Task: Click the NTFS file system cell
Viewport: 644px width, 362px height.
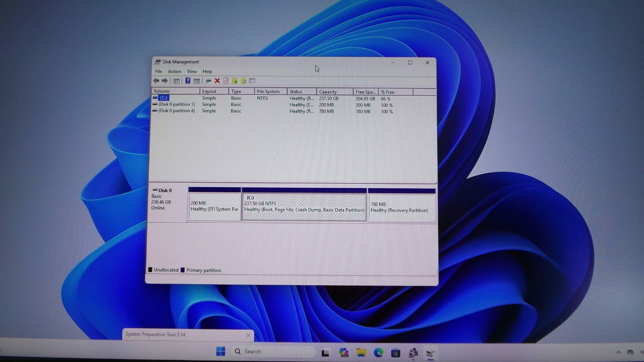Action: click(x=262, y=98)
